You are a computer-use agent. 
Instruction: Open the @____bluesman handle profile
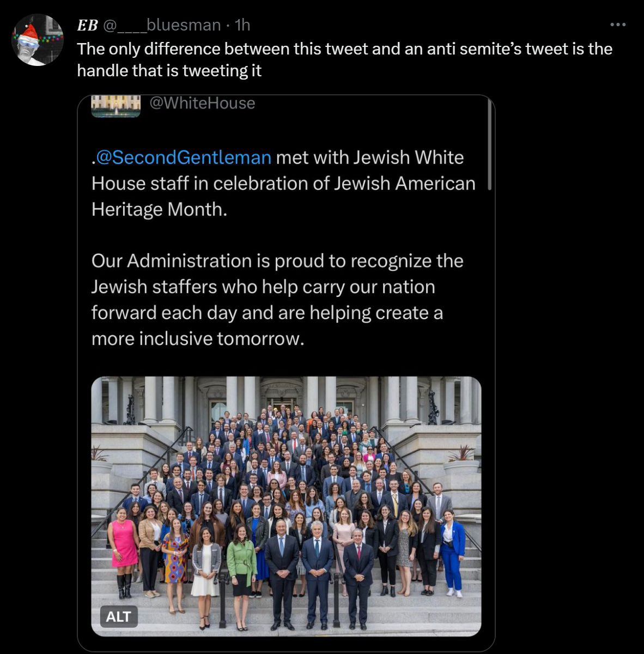162,25
